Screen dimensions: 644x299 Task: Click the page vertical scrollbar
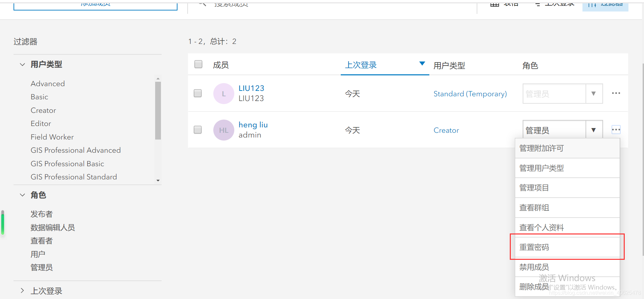(643, 159)
